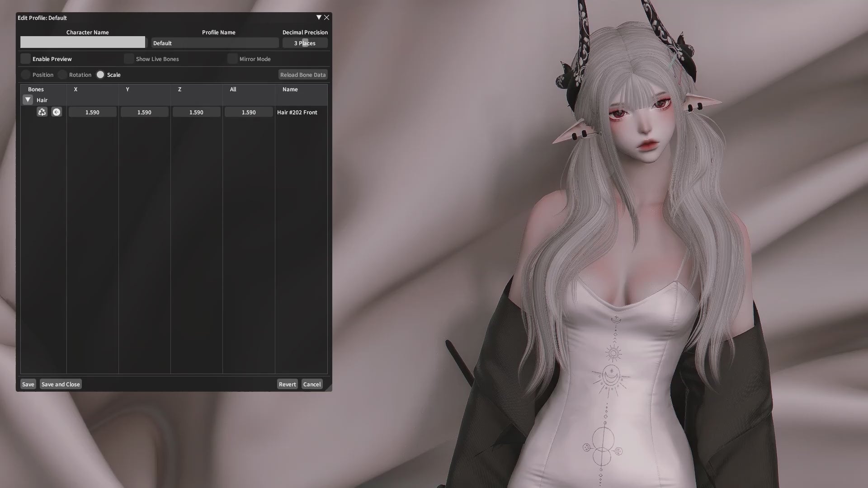Screen dimensions: 868x488
Task: Toggle Show Live Bones checkbox
Action: (129, 59)
